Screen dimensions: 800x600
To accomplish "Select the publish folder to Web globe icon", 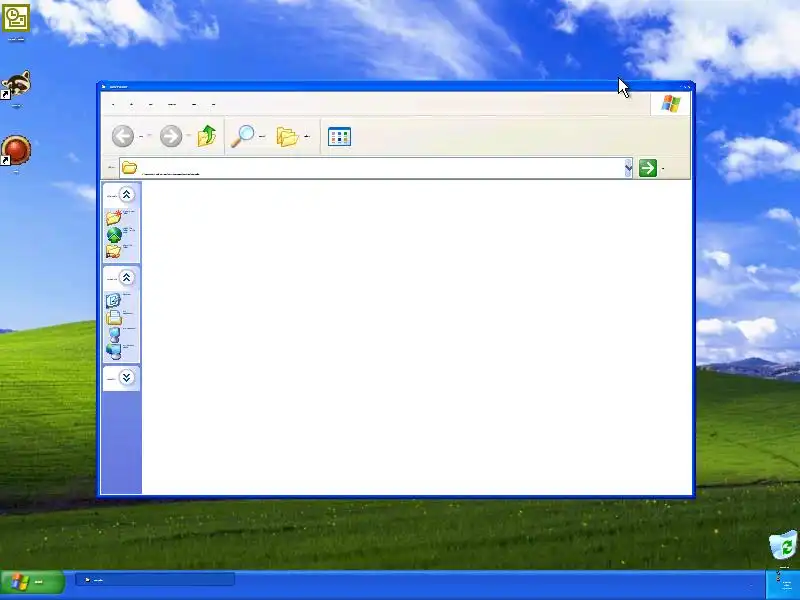I will (x=114, y=235).
